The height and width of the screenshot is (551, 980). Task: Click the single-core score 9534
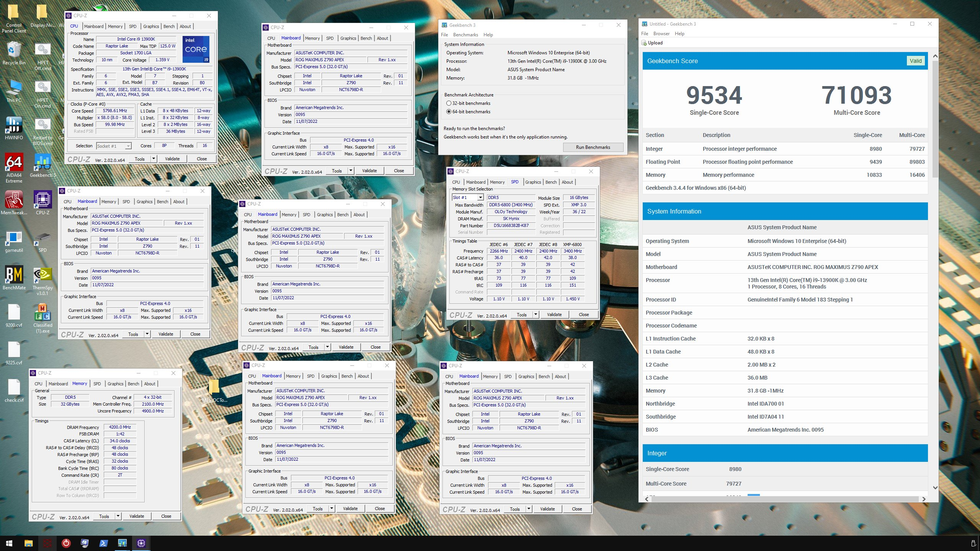coord(714,95)
